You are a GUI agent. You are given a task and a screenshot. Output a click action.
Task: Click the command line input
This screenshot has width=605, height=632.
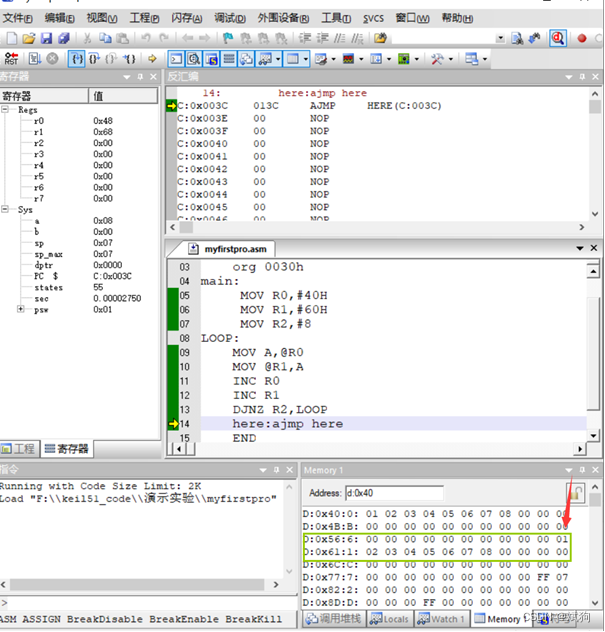point(151,603)
